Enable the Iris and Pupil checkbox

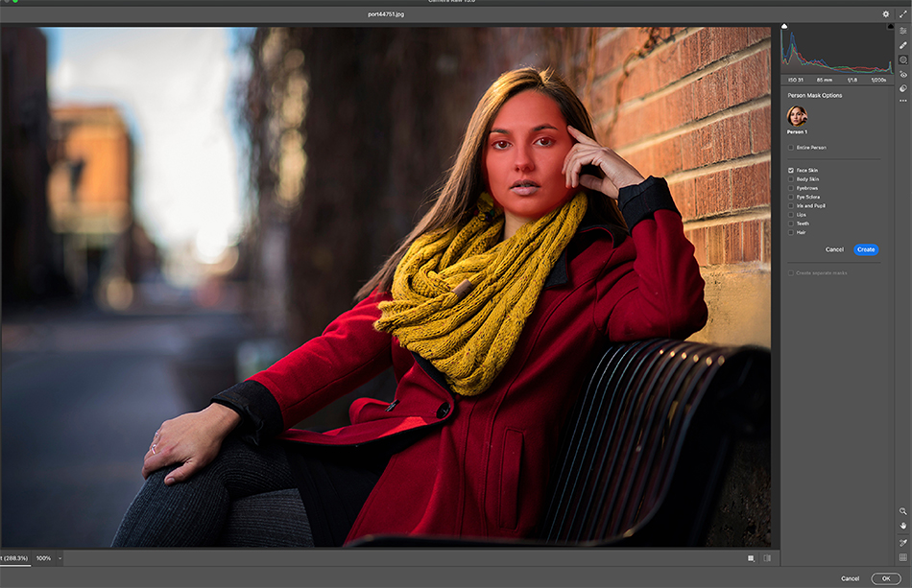coord(790,205)
